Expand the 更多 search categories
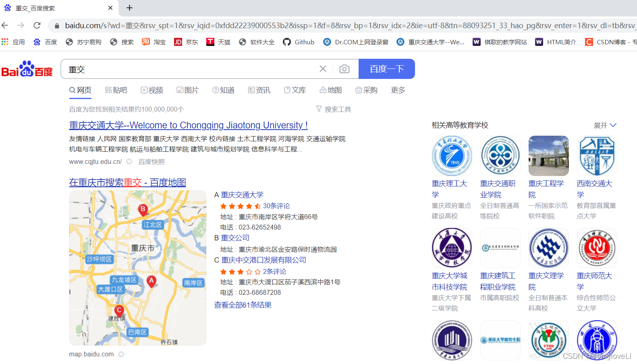The height and width of the screenshot is (364, 637). (x=398, y=90)
